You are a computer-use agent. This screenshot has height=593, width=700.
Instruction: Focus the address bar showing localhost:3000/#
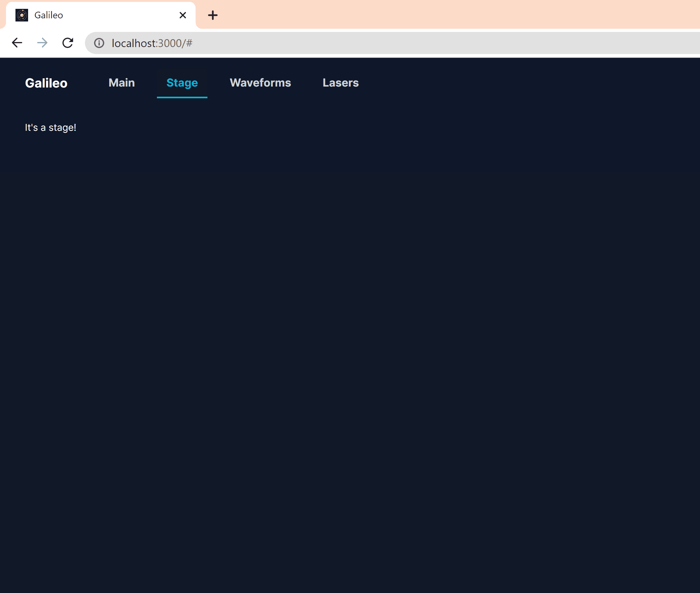tap(152, 43)
